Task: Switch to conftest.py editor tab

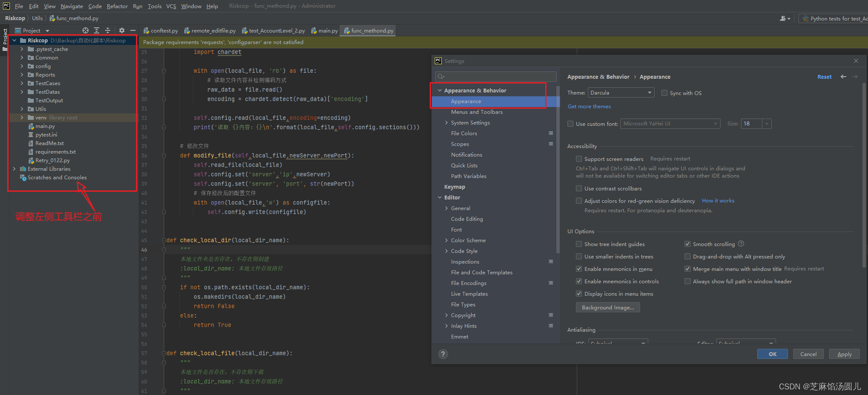Action: [x=161, y=30]
